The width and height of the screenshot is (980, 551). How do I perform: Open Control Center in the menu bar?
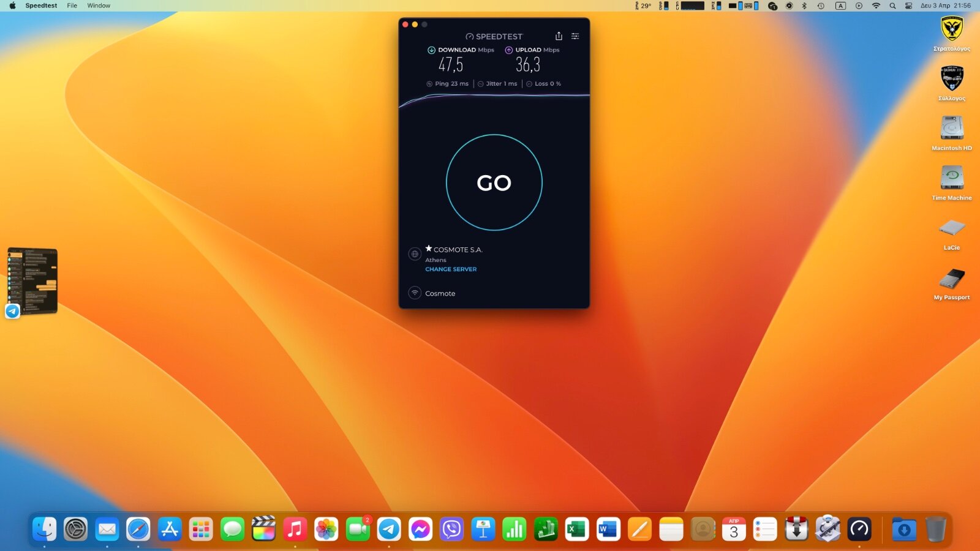click(x=908, y=6)
